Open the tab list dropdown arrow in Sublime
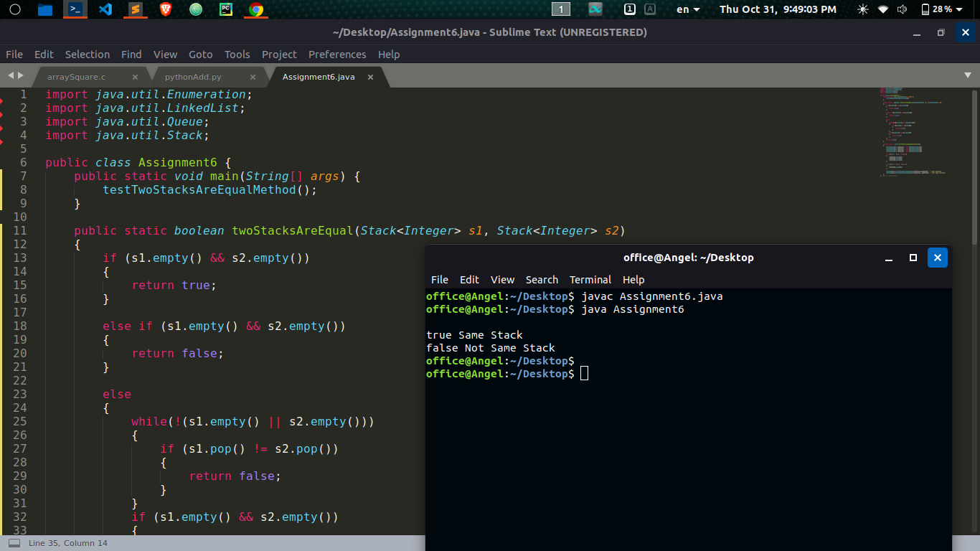Screen dimensions: 980x551 (x=968, y=75)
